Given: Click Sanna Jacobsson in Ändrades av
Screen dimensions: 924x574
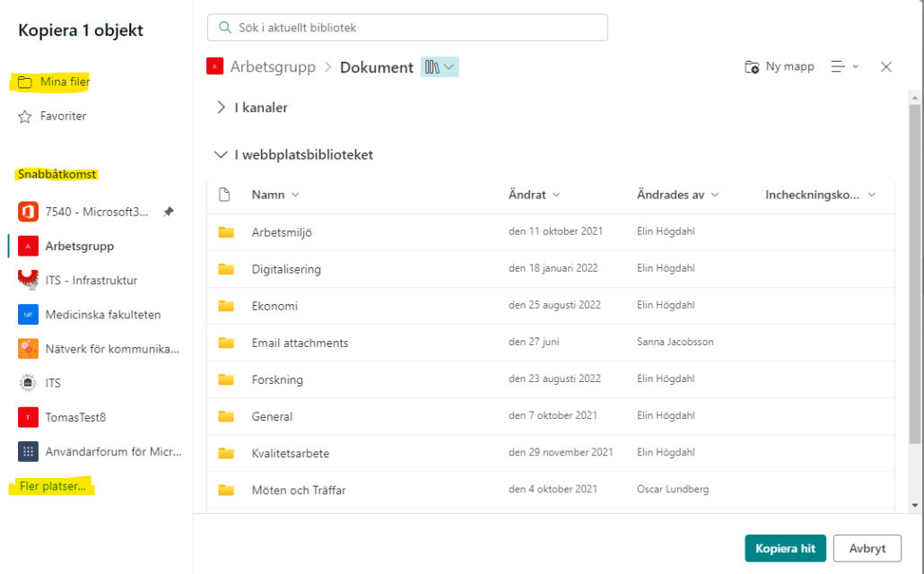Looking at the screenshot, I should 676,342.
